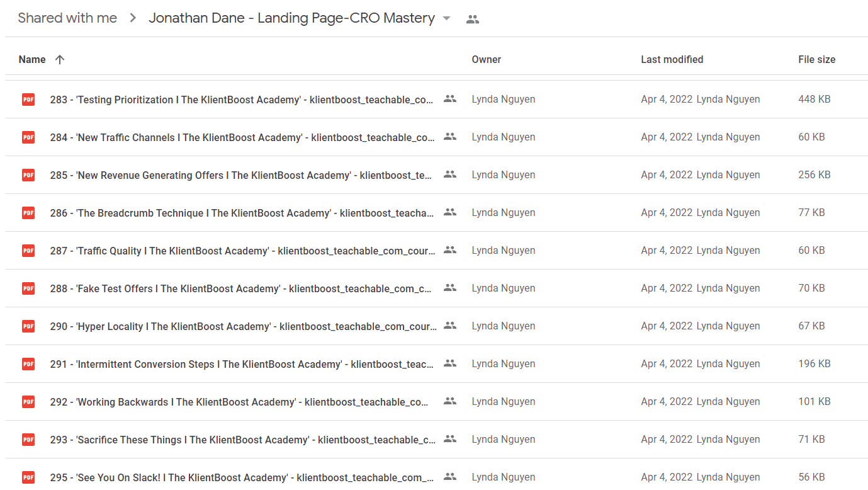The width and height of the screenshot is (868, 490).
Task: Click the 77 KB file size value
Action: pyautogui.click(x=811, y=213)
